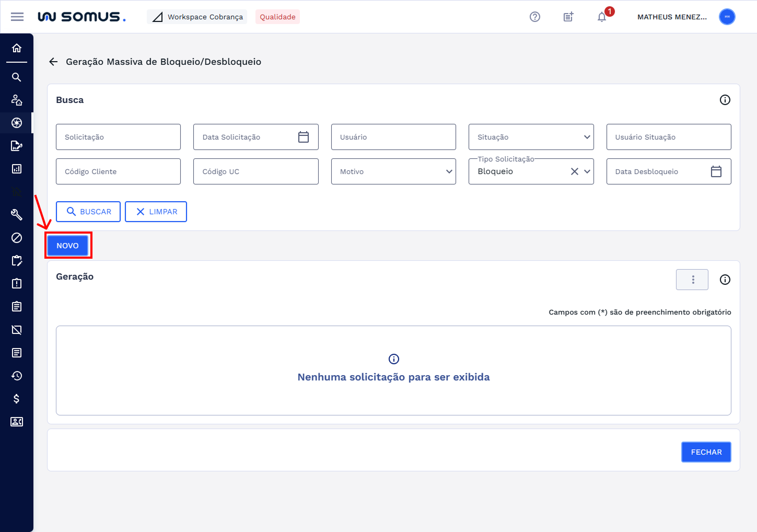757x532 pixels.
Task: Click the notification bell icon
Action: [602, 17]
